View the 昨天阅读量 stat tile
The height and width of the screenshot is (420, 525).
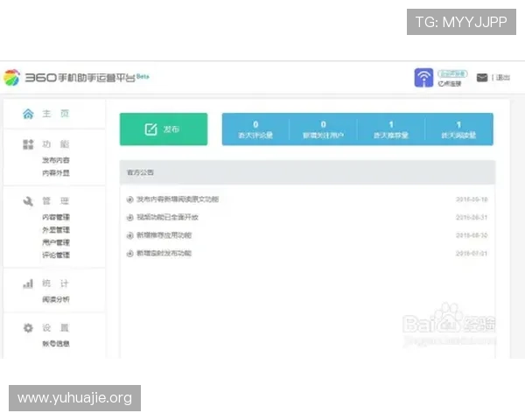[x=458, y=129]
